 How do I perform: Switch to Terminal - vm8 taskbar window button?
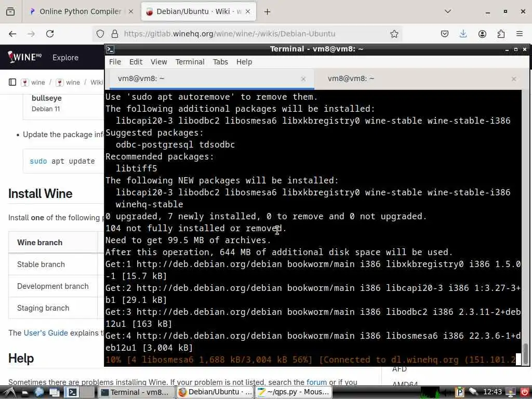[137, 392]
